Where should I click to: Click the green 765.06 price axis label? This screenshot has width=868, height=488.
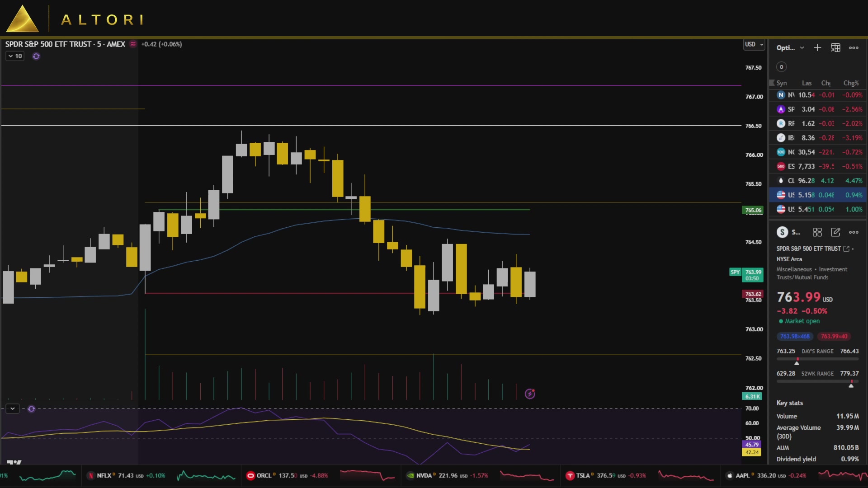pos(753,210)
